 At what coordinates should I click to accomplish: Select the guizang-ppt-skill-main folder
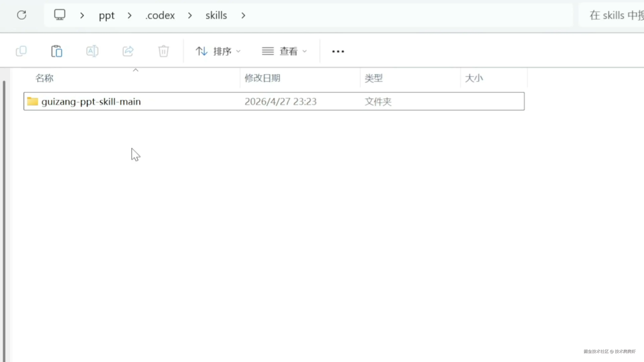click(x=91, y=102)
